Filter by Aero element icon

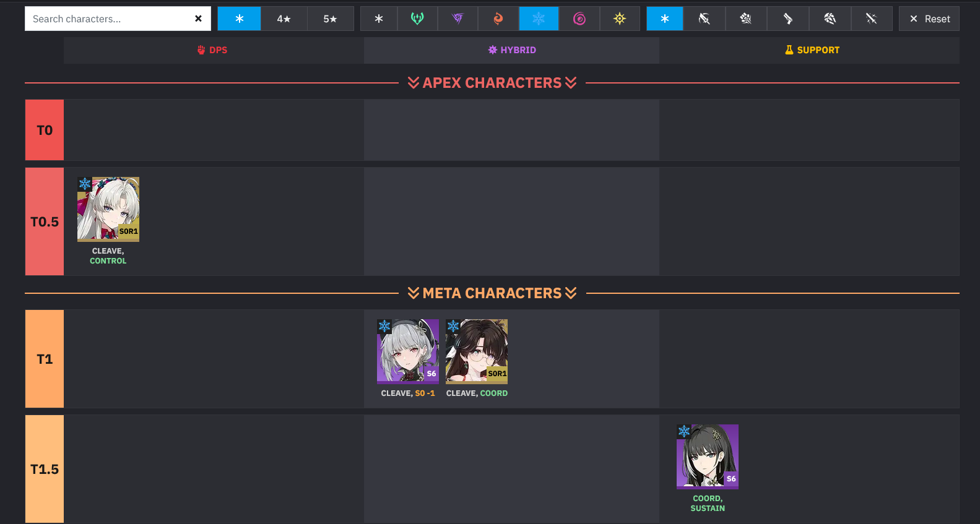[417, 19]
